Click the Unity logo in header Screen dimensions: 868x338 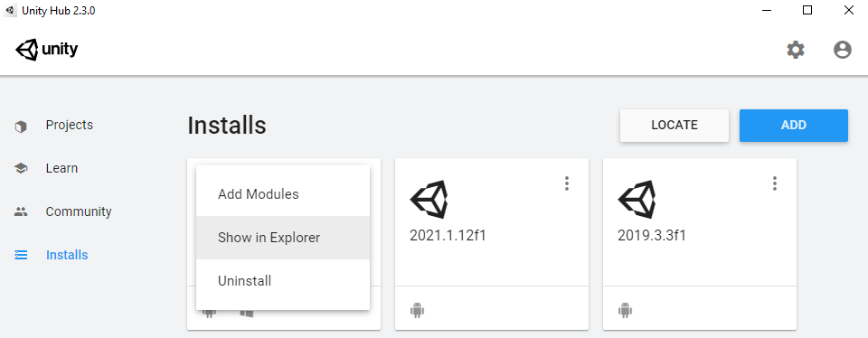coord(46,50)
